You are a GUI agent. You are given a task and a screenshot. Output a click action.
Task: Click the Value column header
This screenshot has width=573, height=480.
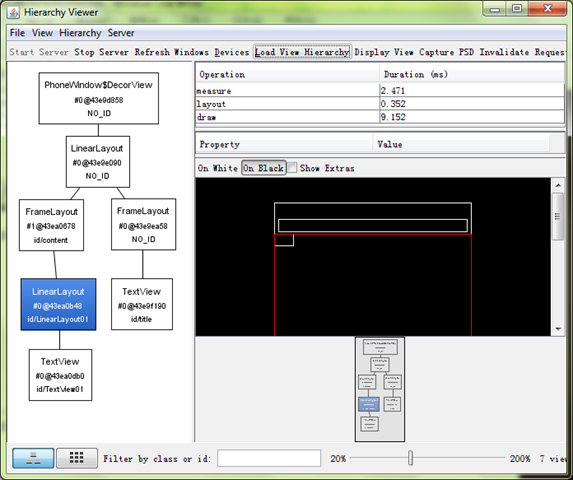pyautogui.click(x=461, y=144)
